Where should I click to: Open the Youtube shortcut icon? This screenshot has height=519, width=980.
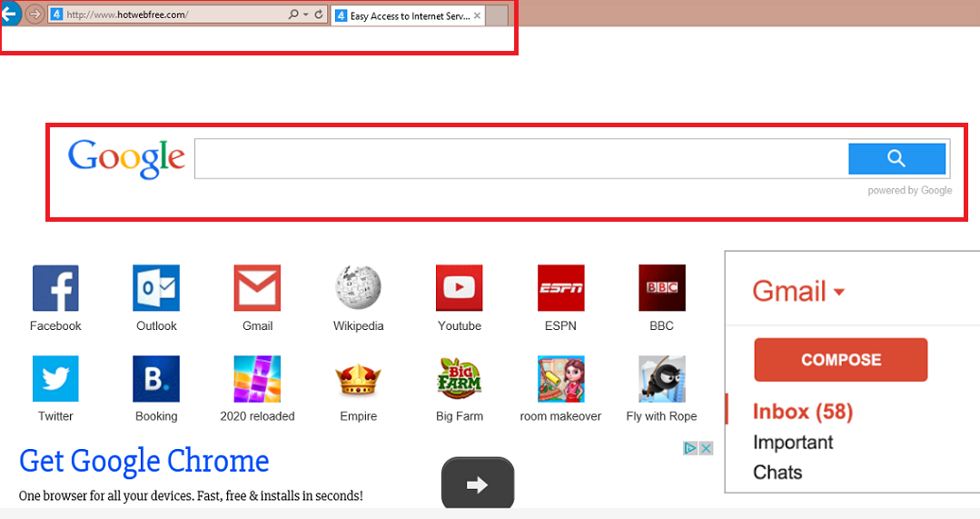click(459, 288)
